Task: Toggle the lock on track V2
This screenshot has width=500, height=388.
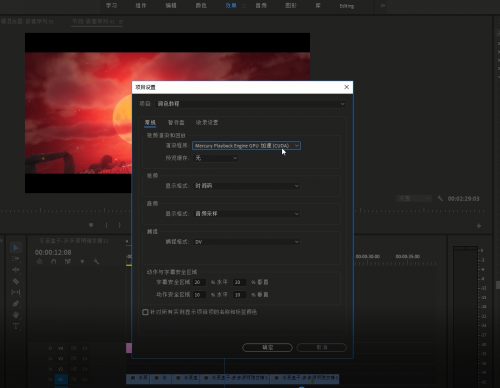Action: coord(50,369)
